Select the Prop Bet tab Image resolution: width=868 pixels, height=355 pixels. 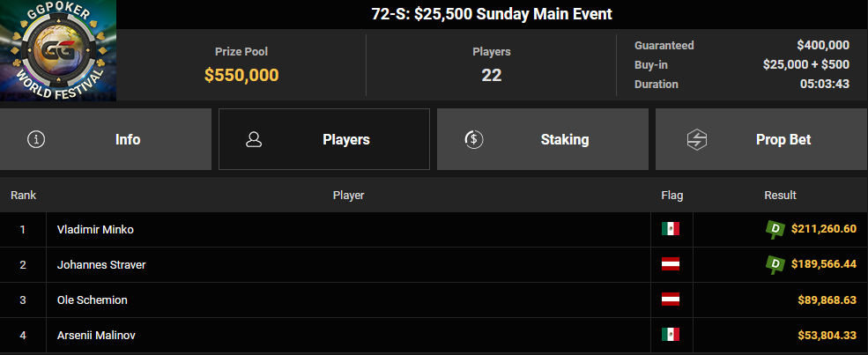pyautogui.click(x=761, y=139)
